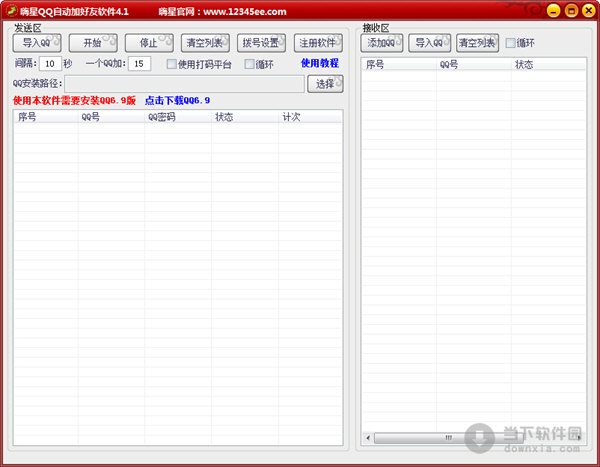Screen dimensions: 600x467
Task: Click the 注册软件 button
Action: pyautogui.click(x=318, y=43)
